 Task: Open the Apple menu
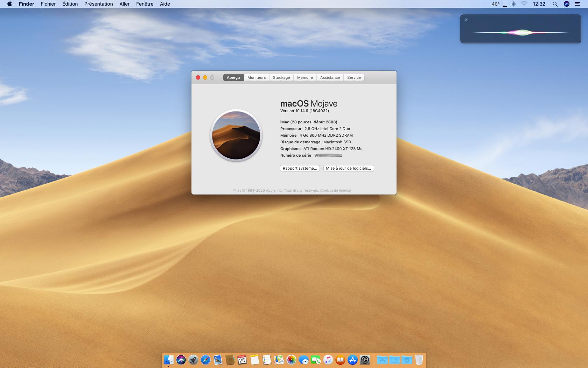(x=9, y=4)
